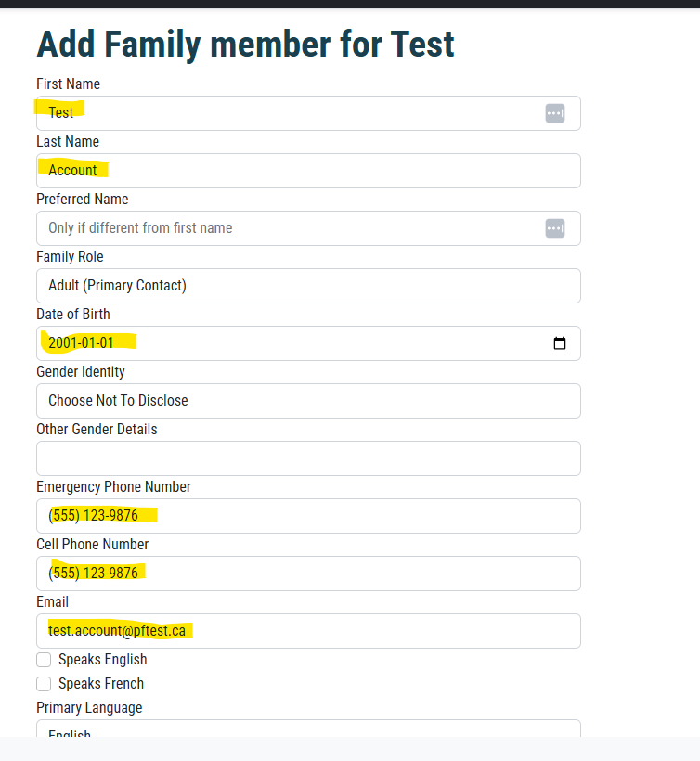700x761 pixels.
Task: Open the Date of Birth calendar picker icon
Action: point(560,343)
